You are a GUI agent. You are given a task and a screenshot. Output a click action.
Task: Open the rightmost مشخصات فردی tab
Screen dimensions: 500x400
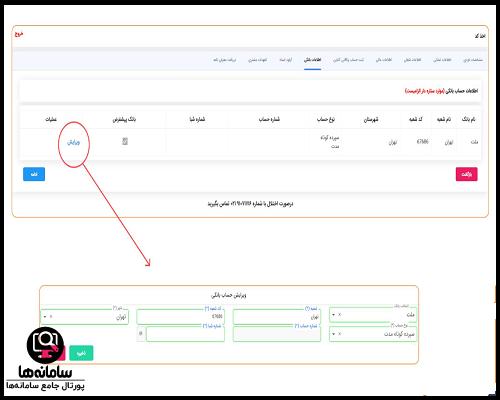click(473, 60)
